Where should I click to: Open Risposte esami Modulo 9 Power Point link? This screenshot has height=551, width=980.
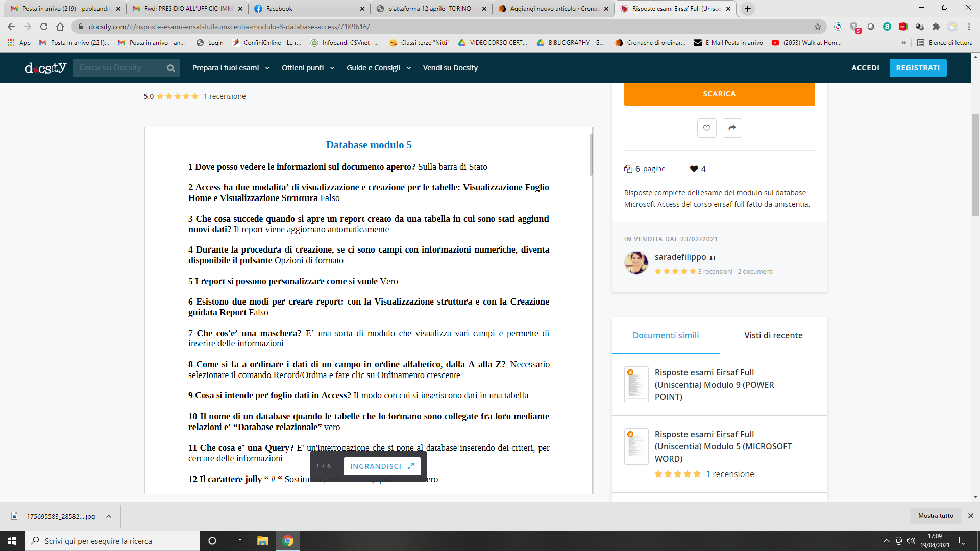tap(714, 385)
